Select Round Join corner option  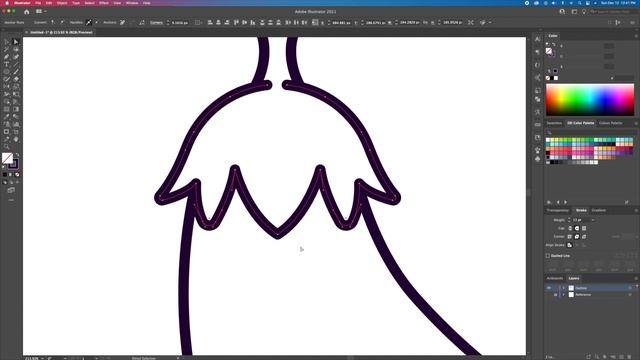577,237
